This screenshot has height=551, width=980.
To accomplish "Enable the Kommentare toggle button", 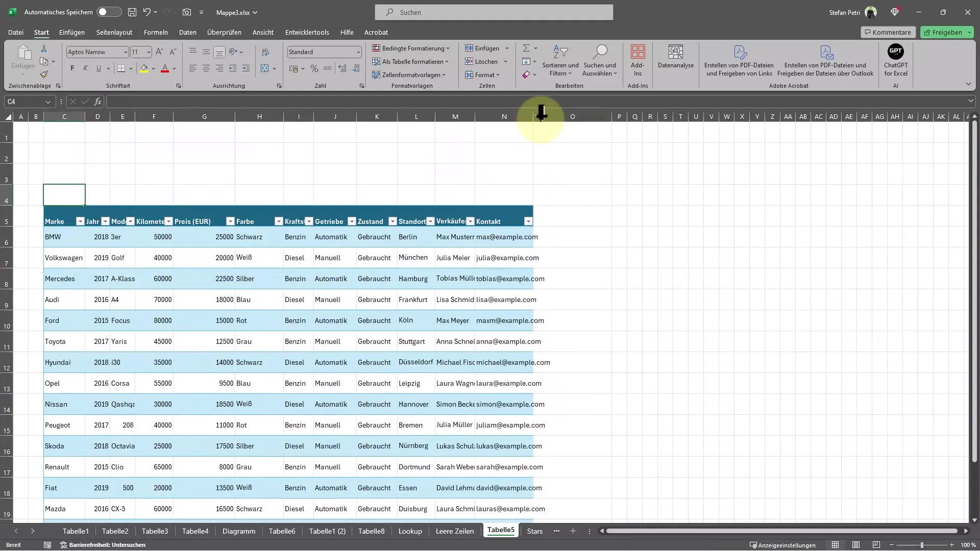I will [x=888, y=32].
